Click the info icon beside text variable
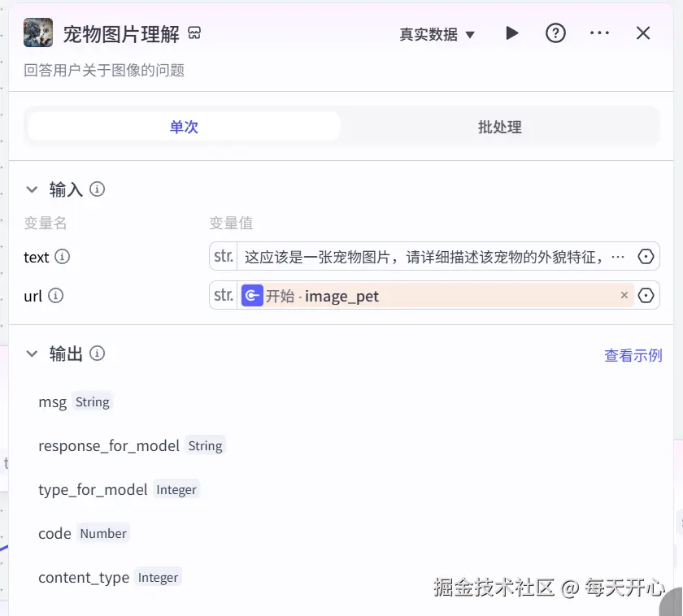 (63, 257)
